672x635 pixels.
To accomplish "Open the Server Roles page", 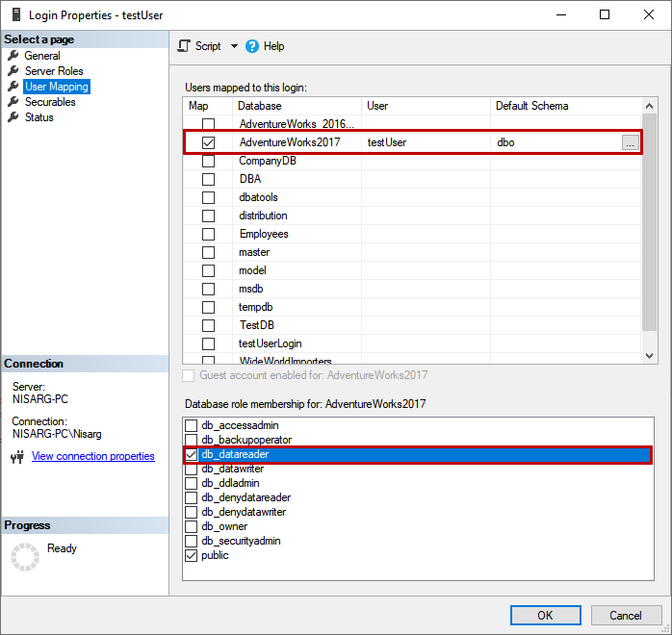I will (x=54, y=71).
